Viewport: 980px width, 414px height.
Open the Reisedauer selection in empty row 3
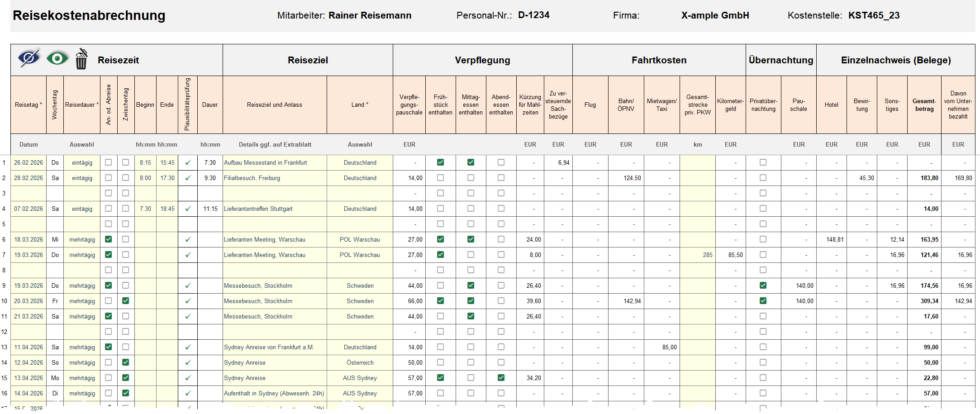point(82,193)
